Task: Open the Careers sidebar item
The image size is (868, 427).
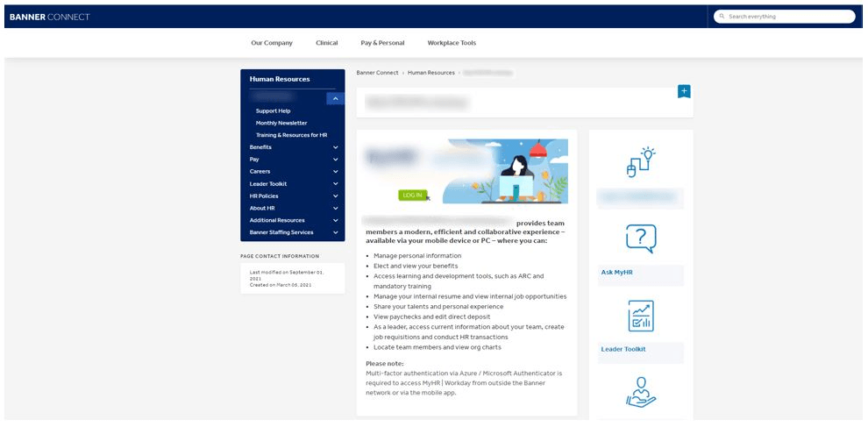Action: [x=260, y=172]
